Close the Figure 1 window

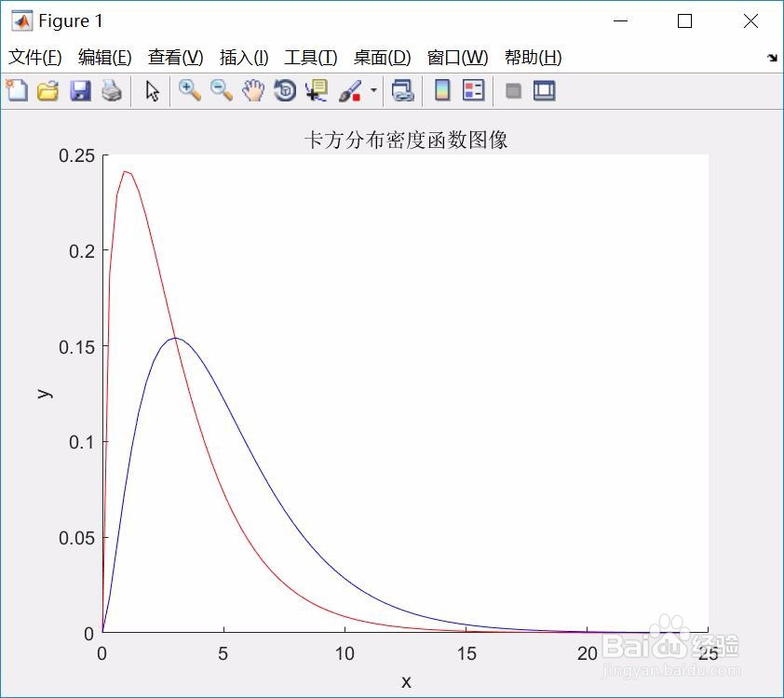pyautogui.click(x=750, y=21)
